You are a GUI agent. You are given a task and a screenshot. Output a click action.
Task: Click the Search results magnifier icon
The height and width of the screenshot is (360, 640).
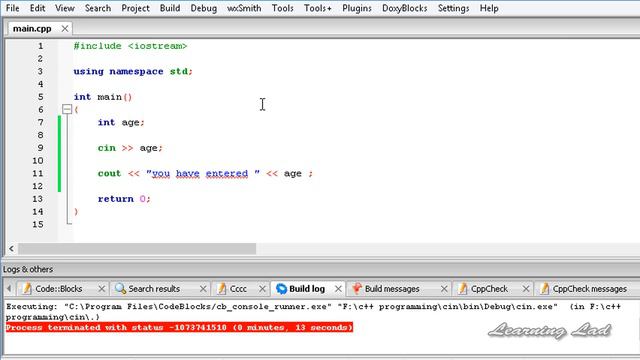(120, 289)
